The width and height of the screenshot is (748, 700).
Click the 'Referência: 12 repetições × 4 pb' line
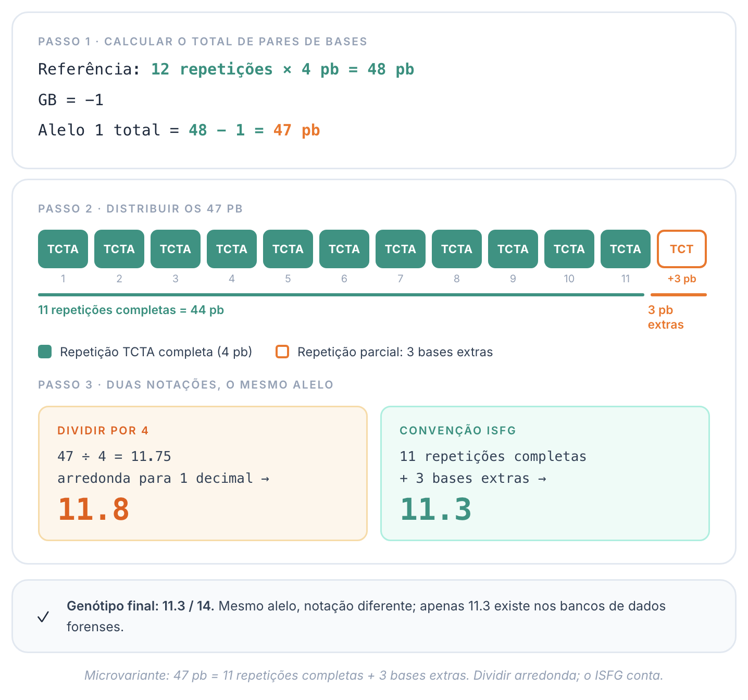(226, 69)
